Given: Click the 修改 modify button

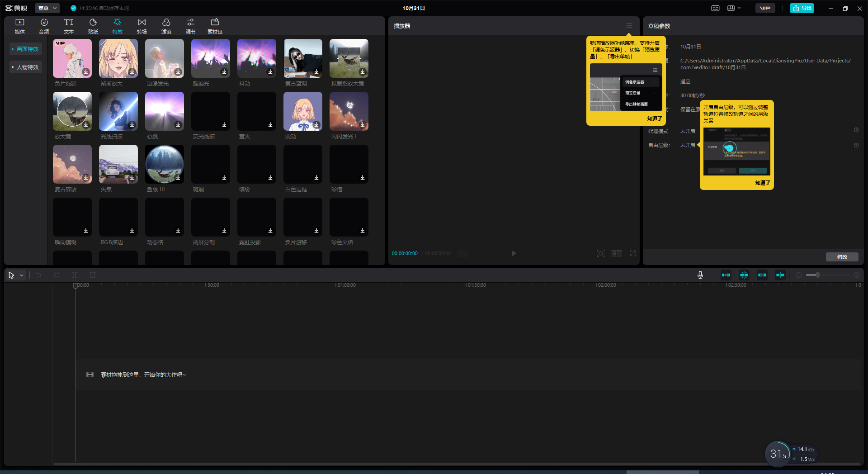Looking at the screenshot, I should [842, 257].
